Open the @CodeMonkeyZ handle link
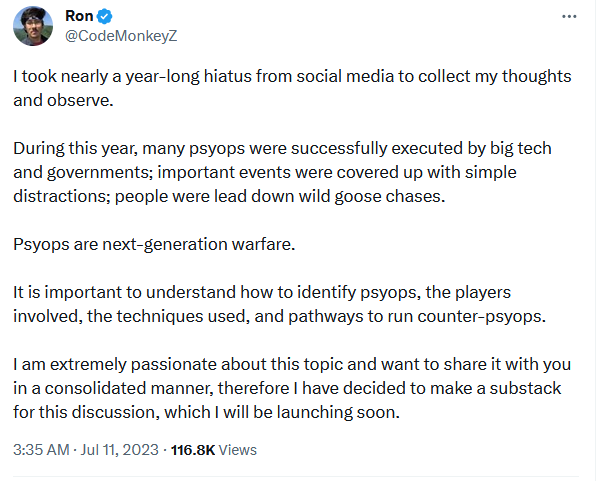The height and width of the screenshot is (481, 598). 121,36
